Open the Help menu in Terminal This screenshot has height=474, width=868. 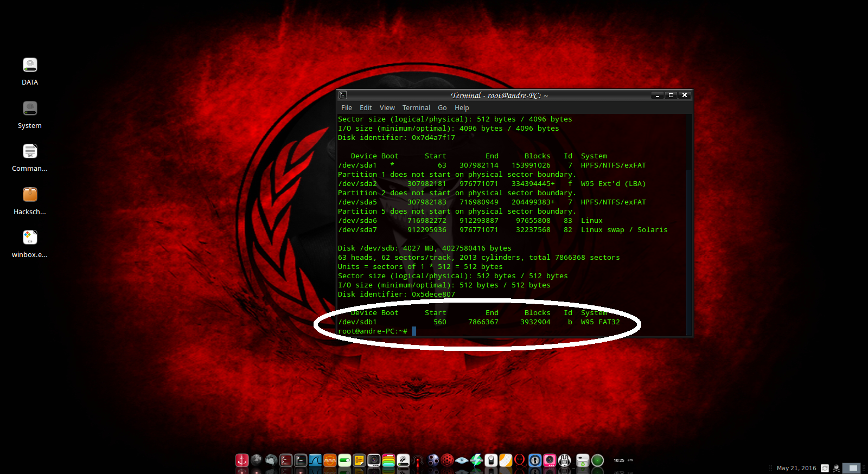[462, 108]
